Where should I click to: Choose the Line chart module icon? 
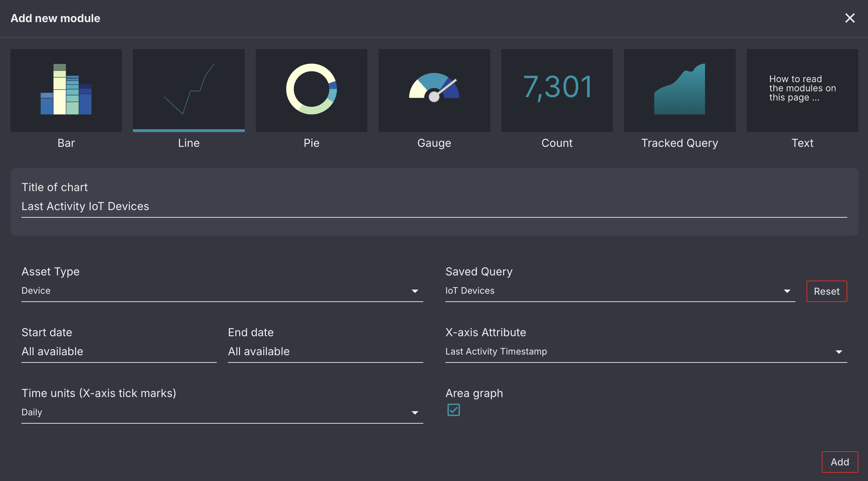(x=189, y=90)
